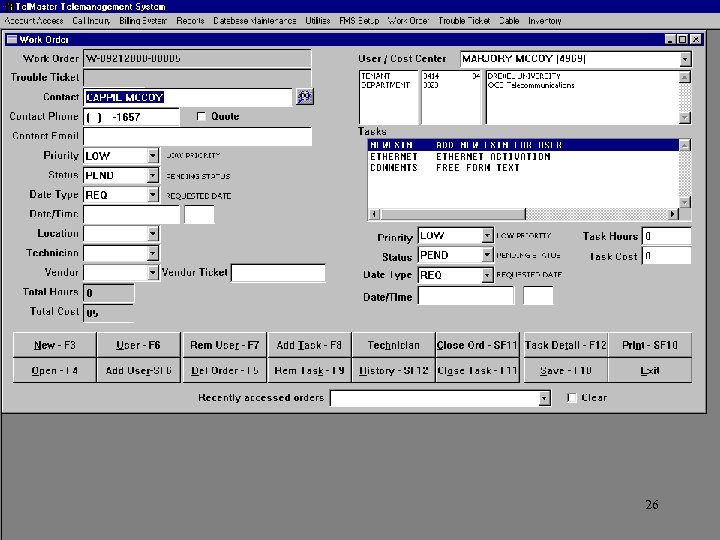The image size is (720, 540).
Task: Click the Open - F4 button
Action: pyautogui.click(x=55, y=370)
